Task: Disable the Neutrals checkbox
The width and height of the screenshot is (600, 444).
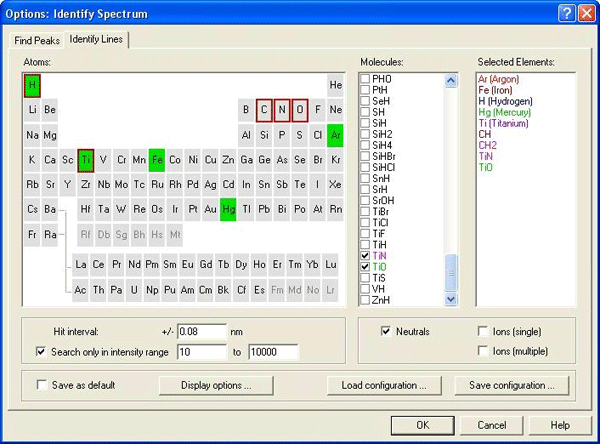Action: [x=386, y=331]
